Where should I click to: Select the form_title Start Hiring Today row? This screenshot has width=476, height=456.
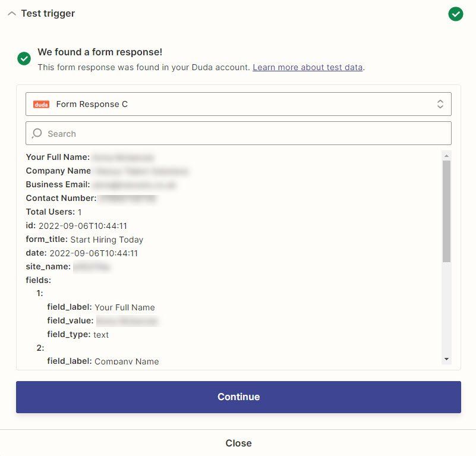[84, 240]
